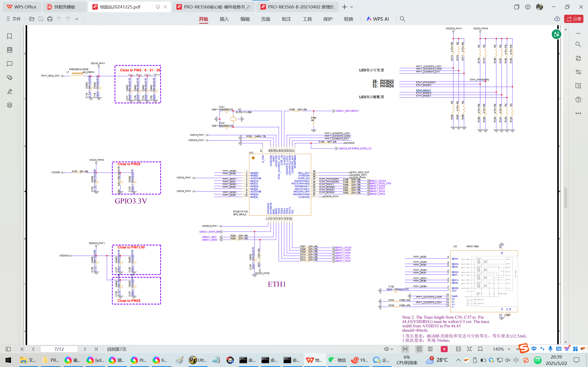Screen dimensions: 588x367
Task: Click the page number input field
Action: [59, 349]
